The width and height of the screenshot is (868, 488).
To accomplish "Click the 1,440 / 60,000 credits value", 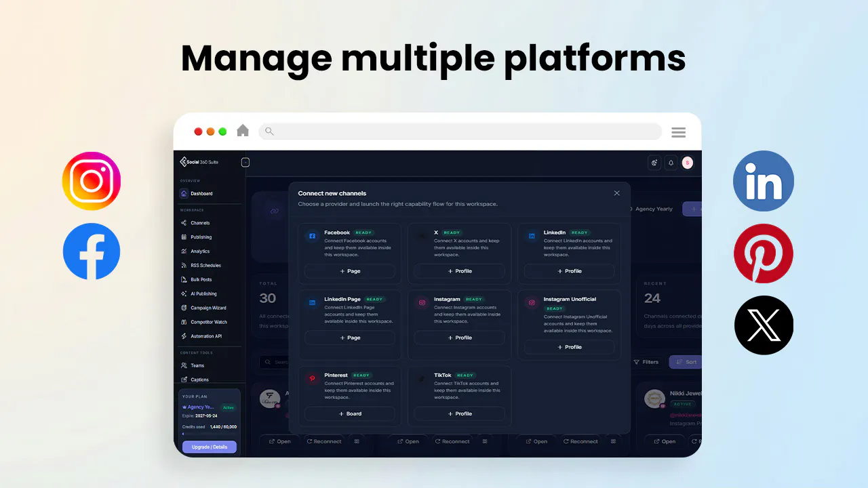I will pos(223,427).
